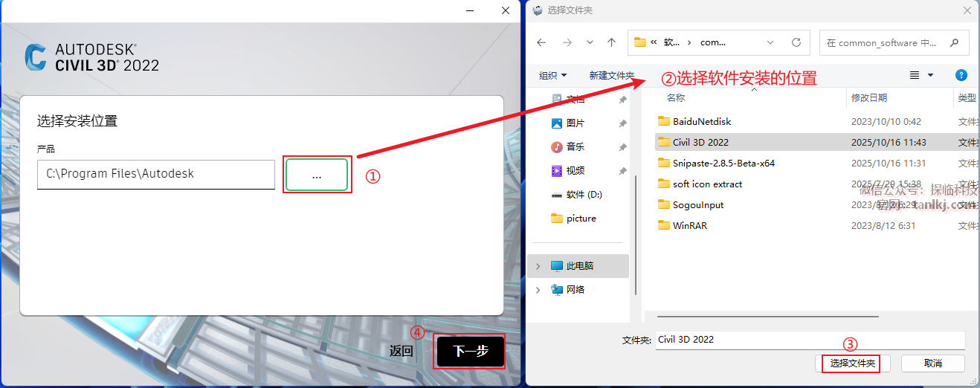
Task: Click the Snipaste-2.8.5-Beta-x64 folder icon
Action: point(664,163)
